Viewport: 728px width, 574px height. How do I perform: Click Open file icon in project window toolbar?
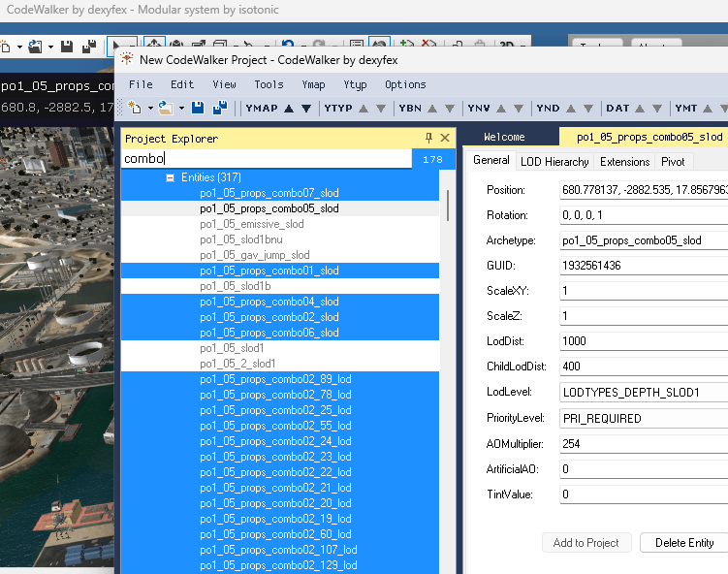point(166,108)
